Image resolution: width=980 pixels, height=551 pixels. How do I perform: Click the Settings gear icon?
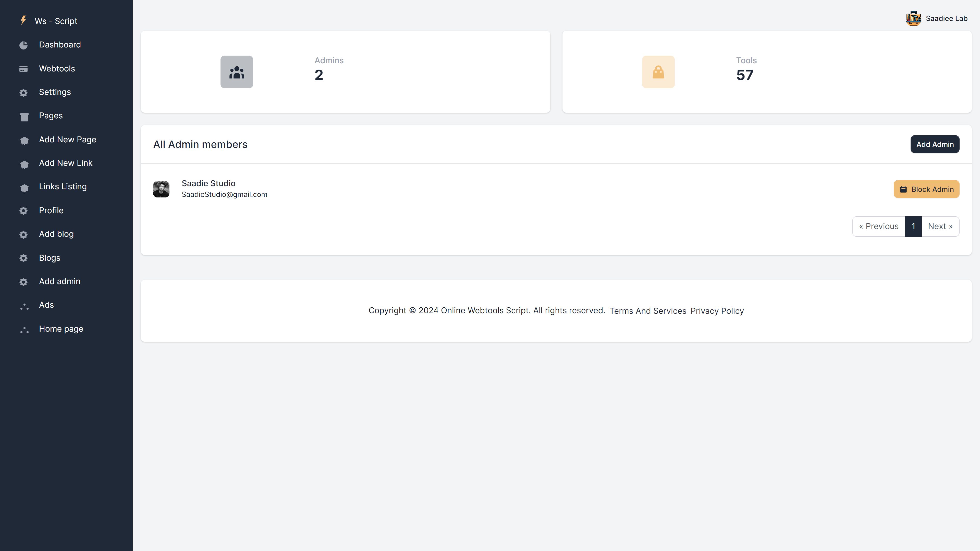point(23,93)
